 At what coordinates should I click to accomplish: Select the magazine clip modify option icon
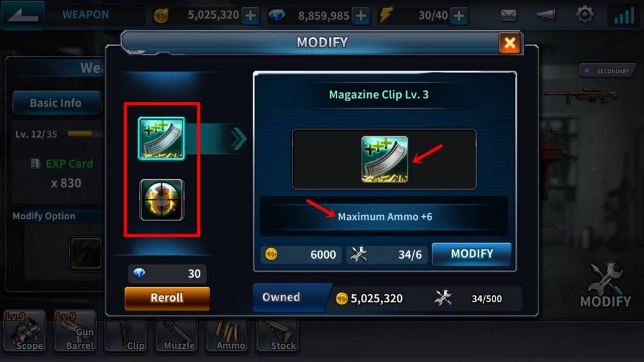(162, 139)
